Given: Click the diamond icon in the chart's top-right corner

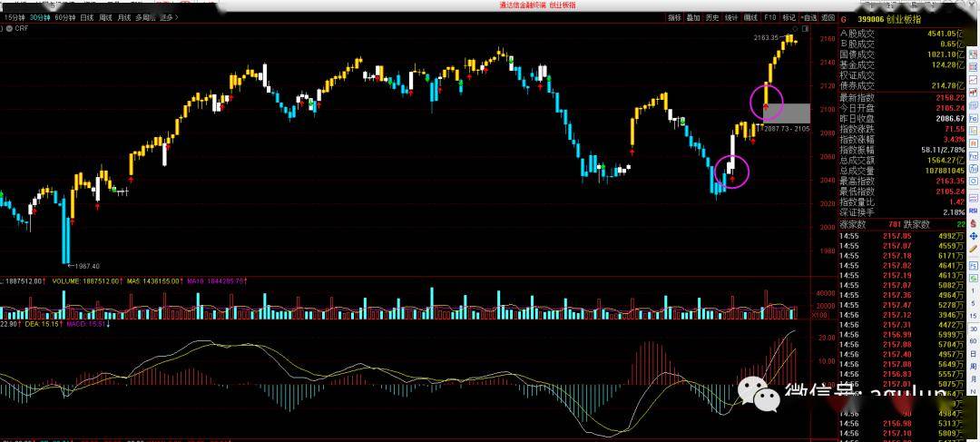Looking at the screenshot, I should [795, 29].
